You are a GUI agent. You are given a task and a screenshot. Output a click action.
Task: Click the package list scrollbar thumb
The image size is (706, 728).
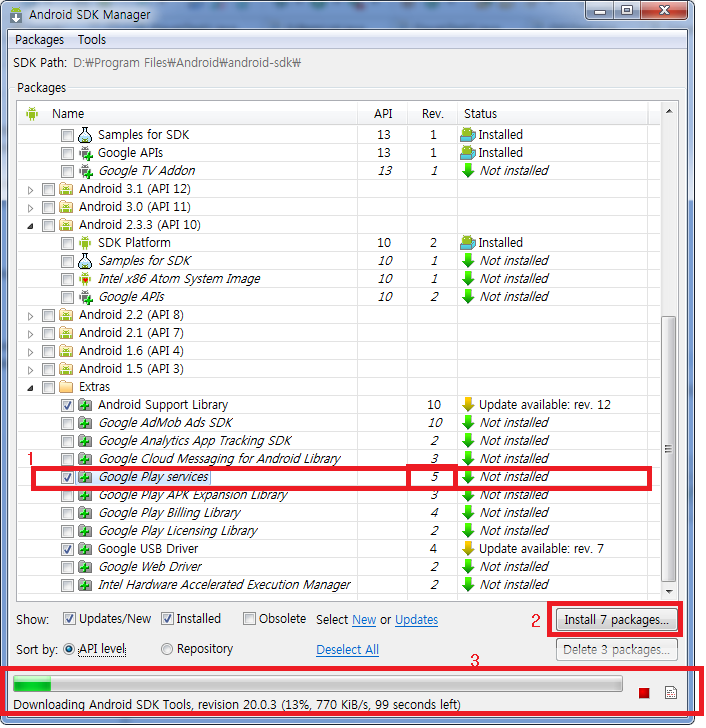668,448
